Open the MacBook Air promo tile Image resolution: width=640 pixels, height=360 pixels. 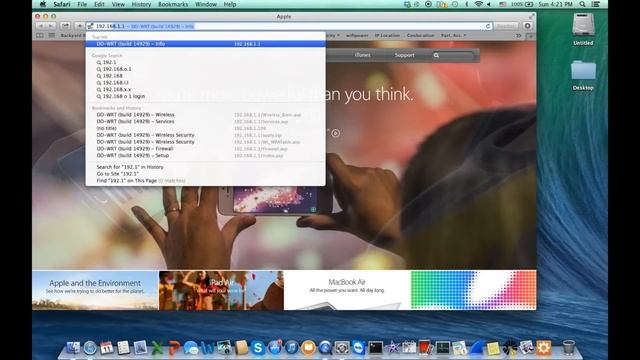pyautogui.click(x=347, y=290)
